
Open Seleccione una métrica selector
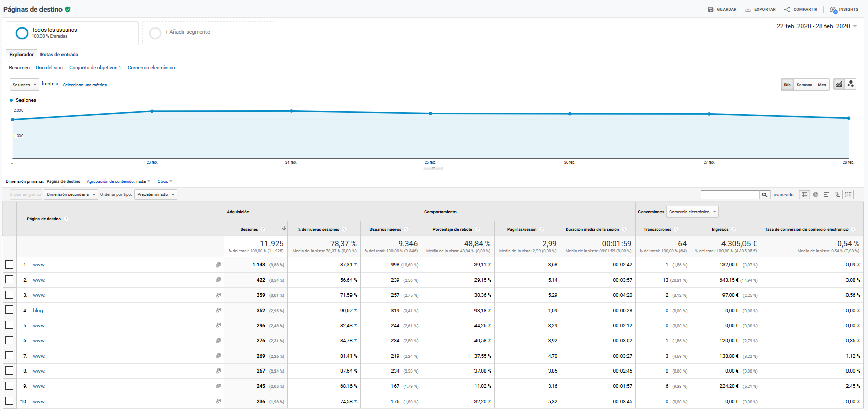[85, 85]
